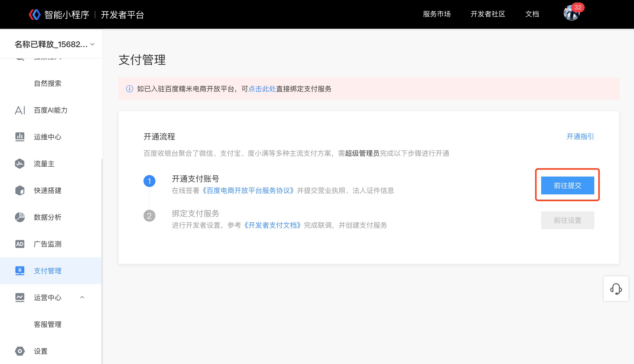Open 服务市场 in top navigation

[x=436, y=14]
